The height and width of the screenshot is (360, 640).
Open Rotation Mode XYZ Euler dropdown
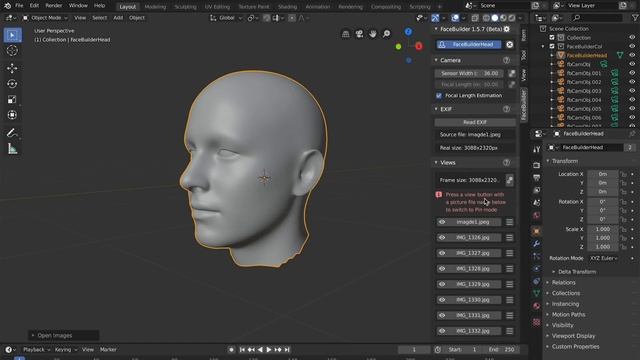(x=604, y=258)
